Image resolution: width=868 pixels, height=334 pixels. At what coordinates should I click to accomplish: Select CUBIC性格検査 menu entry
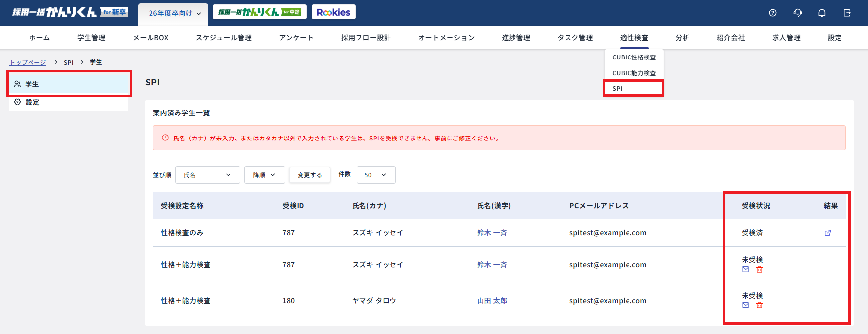(x=634, y=57)
